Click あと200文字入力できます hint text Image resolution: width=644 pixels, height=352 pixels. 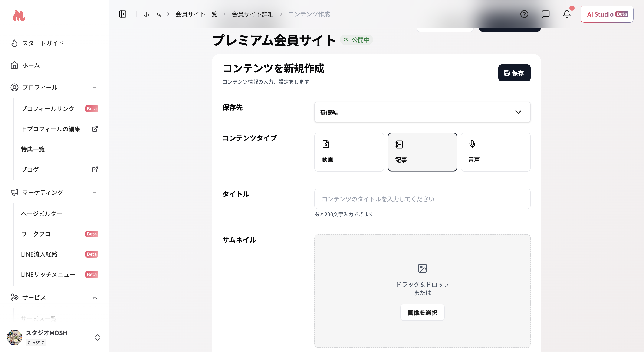coord(344,214)
